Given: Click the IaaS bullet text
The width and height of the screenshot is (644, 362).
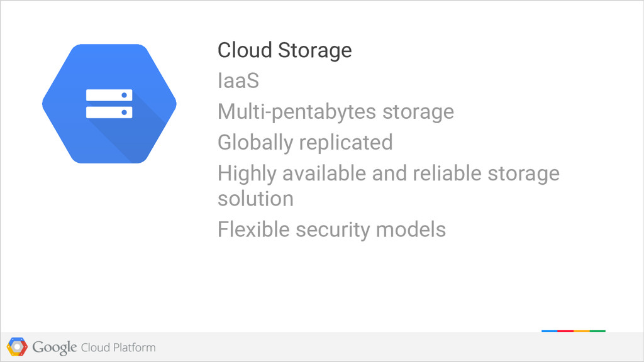Looking at the screenshot, I should click(238, 81).
